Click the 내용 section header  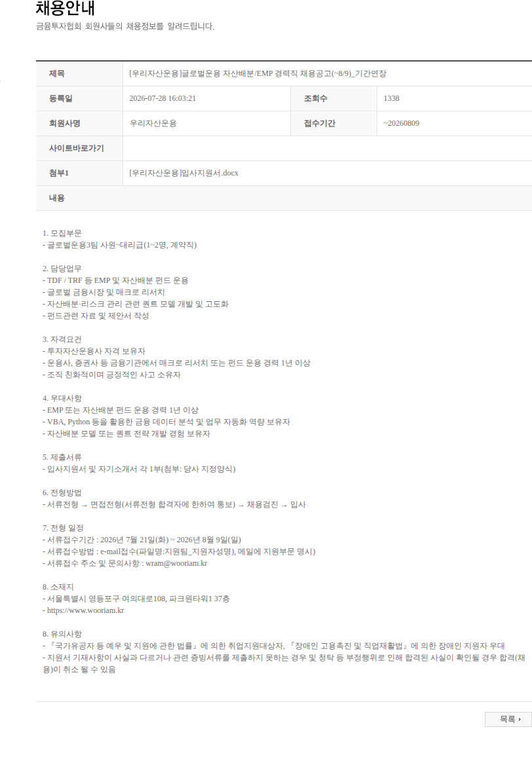[x=57, y=198]
